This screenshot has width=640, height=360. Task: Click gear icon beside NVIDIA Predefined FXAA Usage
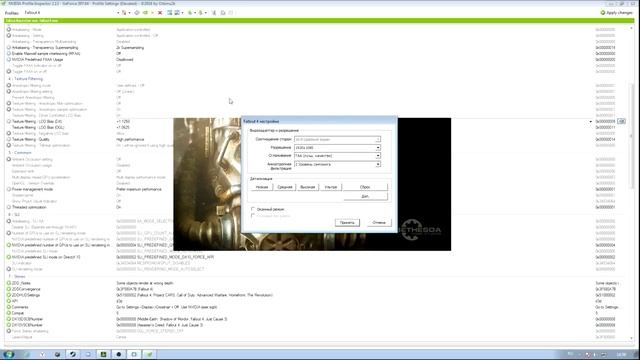click(9, 60)
